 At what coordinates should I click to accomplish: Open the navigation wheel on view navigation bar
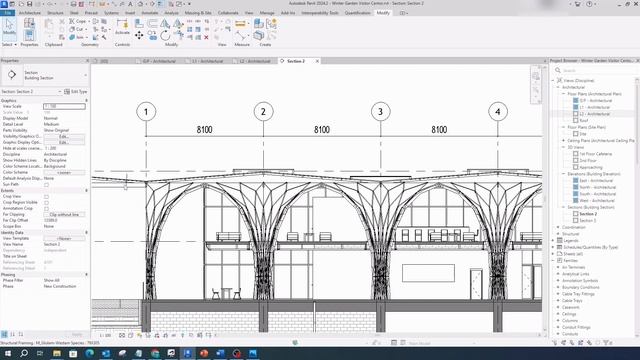536,76
